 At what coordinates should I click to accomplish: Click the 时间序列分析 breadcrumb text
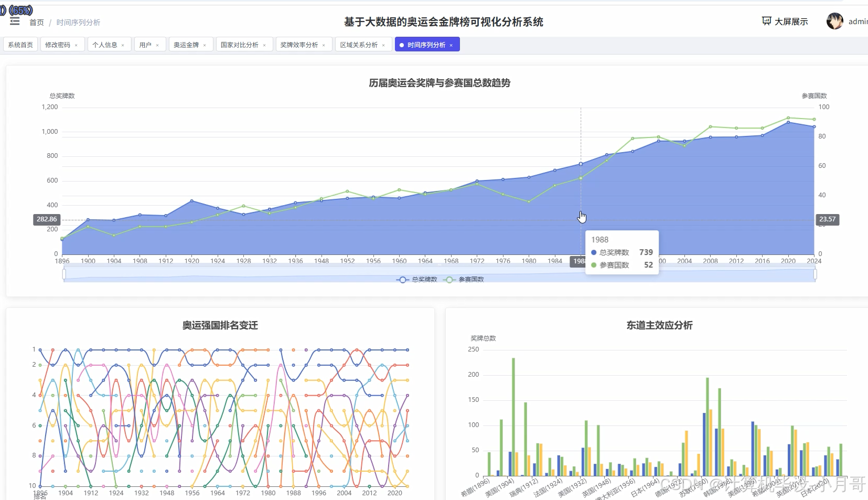point(78,23)
